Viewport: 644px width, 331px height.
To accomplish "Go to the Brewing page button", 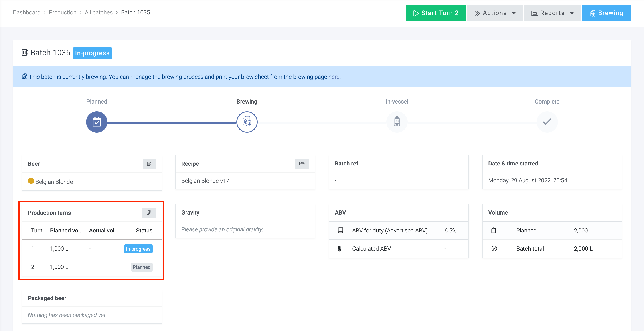I will (x=606, y=13).
